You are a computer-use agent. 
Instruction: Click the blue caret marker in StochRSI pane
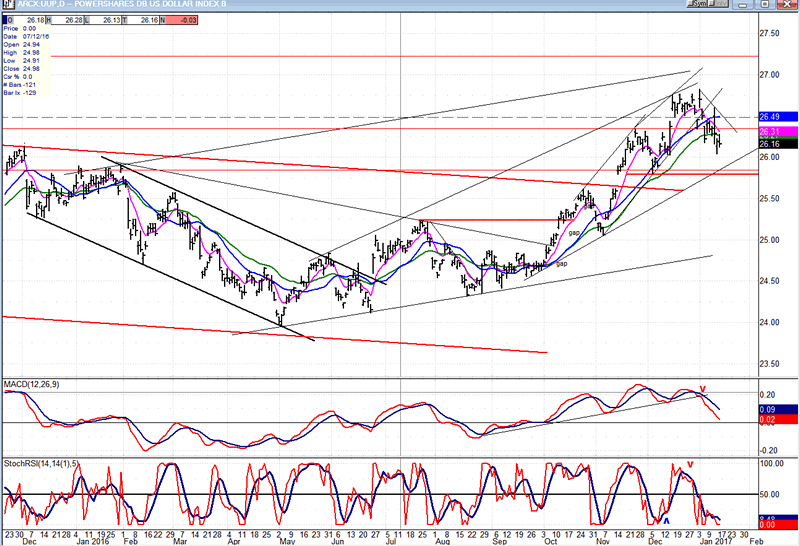666,520
